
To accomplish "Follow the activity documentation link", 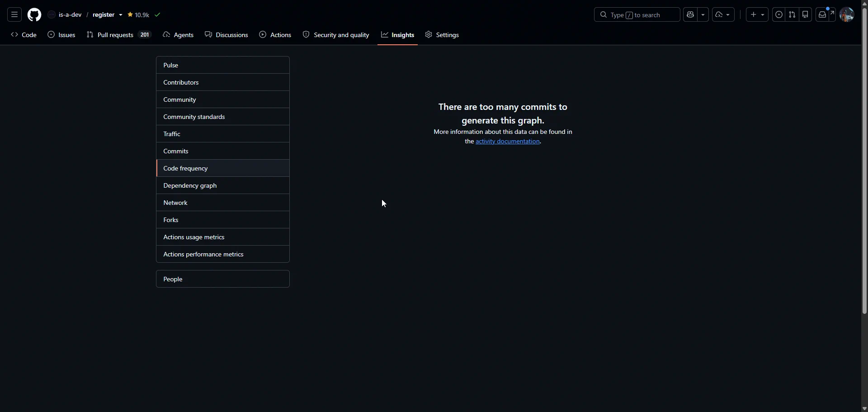I will tap(508, 142).
